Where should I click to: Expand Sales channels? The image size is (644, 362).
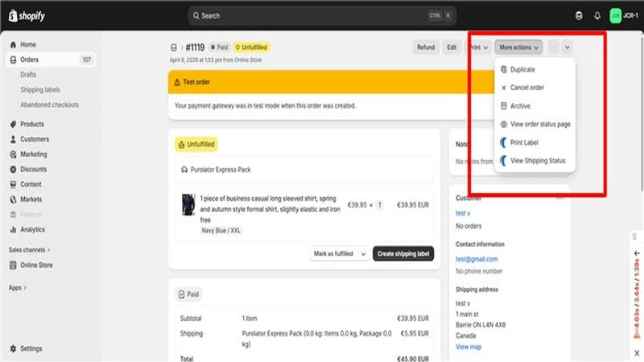pos(29,249)
